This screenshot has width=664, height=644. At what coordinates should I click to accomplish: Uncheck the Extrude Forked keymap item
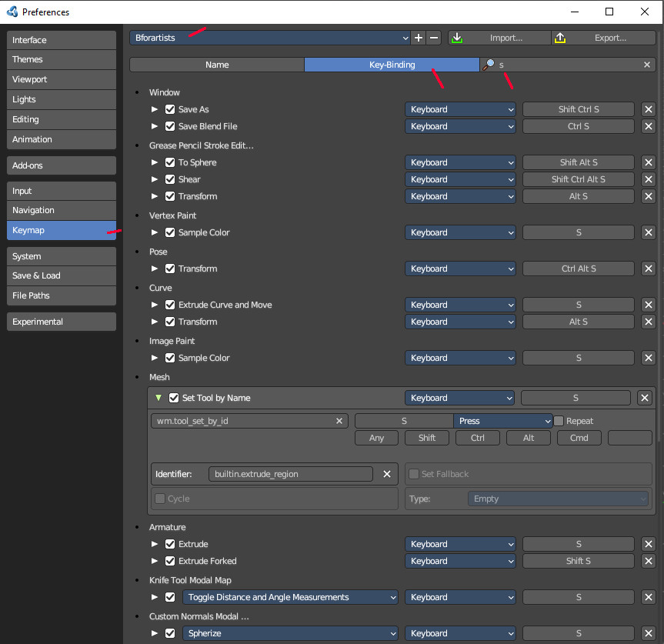coord(170,561)
